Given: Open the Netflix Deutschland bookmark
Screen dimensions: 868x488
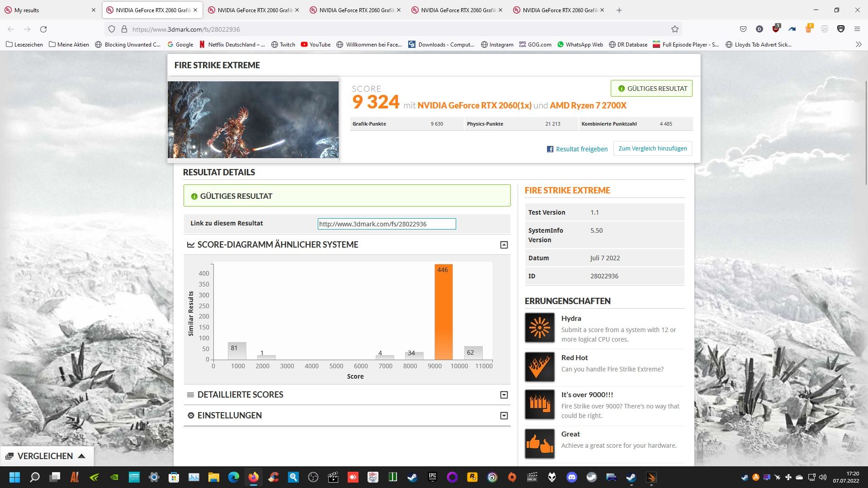Looking at the screenshot, I should [x=232, y=44].
